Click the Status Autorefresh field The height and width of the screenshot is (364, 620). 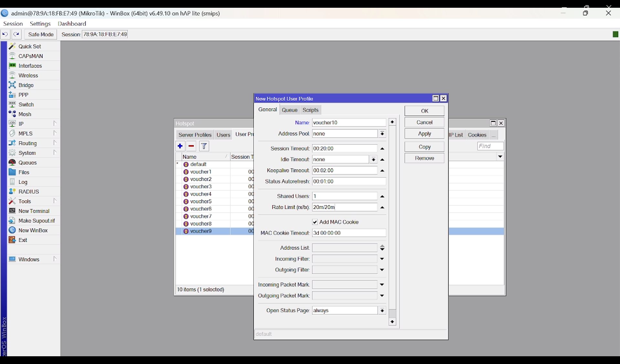(349, 182)
